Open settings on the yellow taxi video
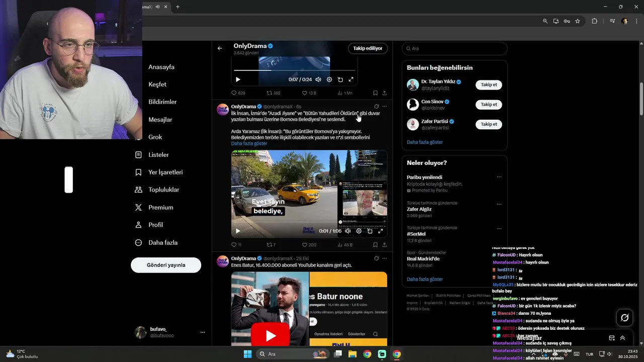The height and width of the screenshot is (362, 644). click(359, 231)
